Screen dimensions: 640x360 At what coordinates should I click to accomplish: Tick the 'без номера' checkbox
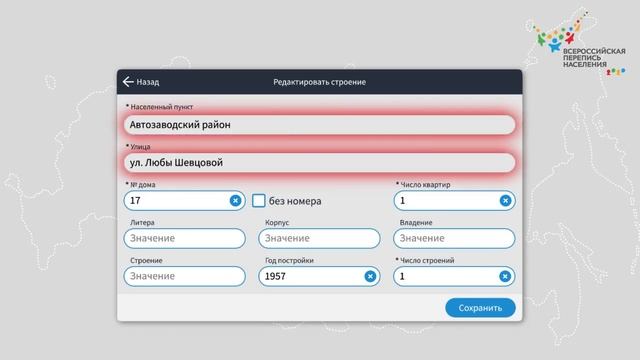258,201
